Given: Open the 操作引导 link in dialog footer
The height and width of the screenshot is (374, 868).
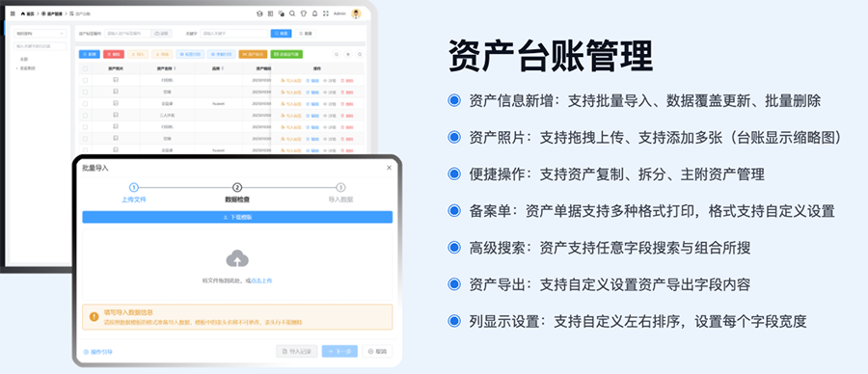Looking at the screenshot, I should 98,351.
